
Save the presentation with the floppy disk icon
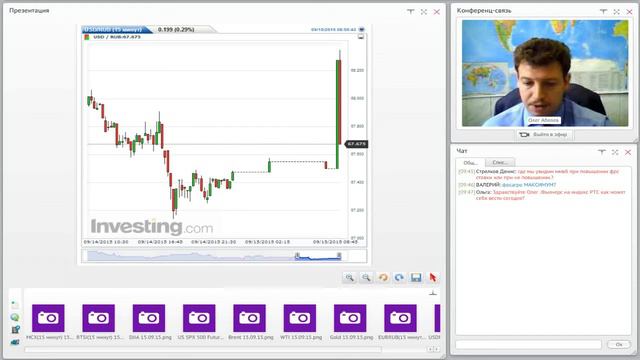coord(416,278)
